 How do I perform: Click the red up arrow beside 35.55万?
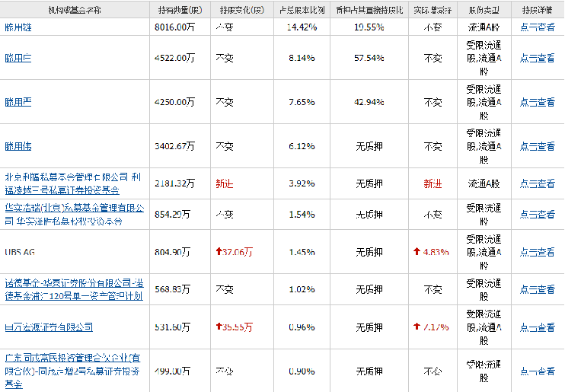click(x=219, y=327)
